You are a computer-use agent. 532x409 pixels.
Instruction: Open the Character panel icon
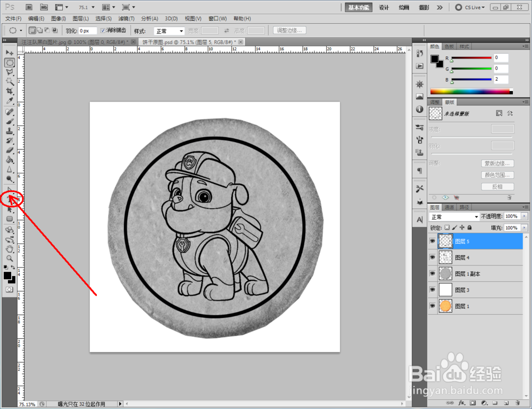(420, 220)
